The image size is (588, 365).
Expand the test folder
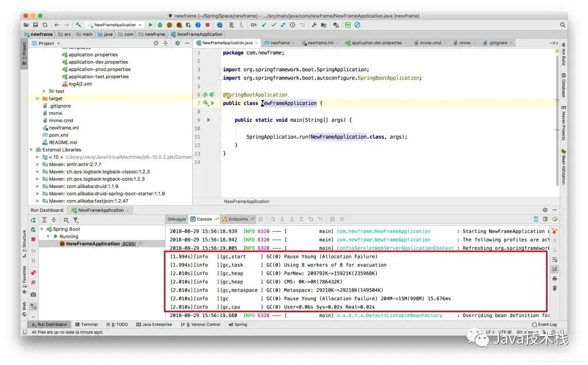(x=44, y=91)
